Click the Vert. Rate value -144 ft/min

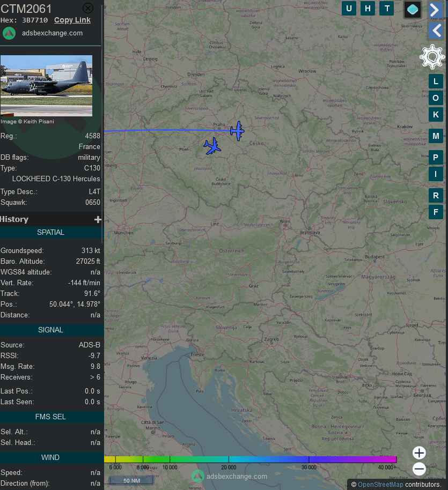click(84, 283)
